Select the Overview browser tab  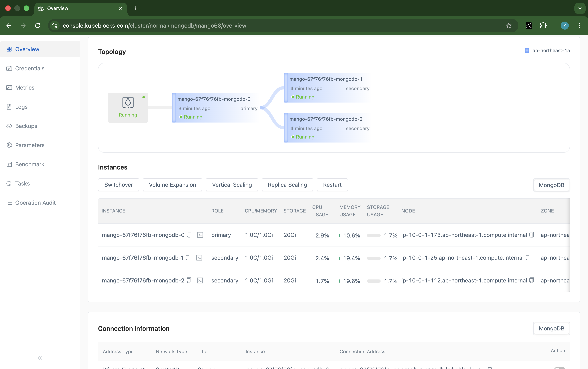[58, 8]
